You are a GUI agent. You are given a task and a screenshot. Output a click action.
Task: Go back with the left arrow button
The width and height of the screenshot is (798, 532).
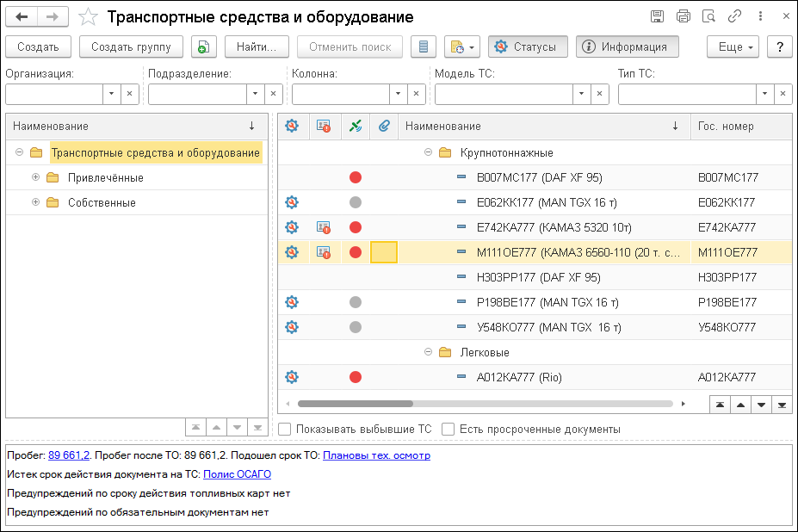pos(22,17)
